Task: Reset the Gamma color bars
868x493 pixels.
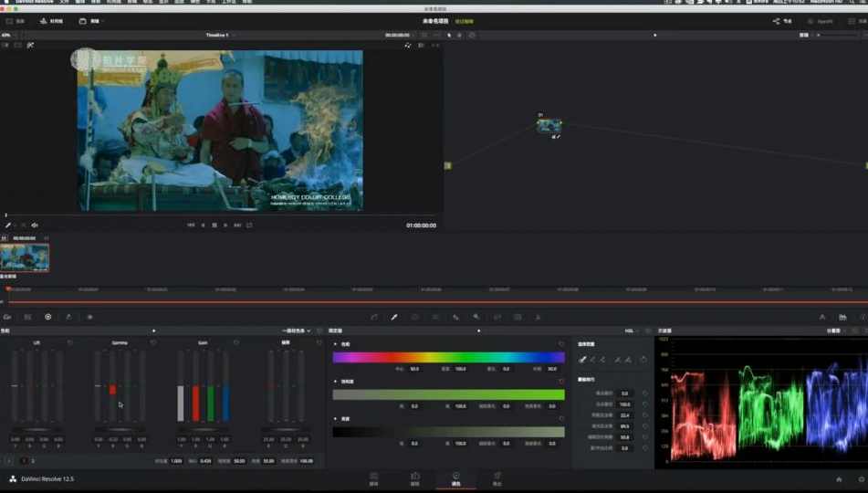Action: [152, 342]
